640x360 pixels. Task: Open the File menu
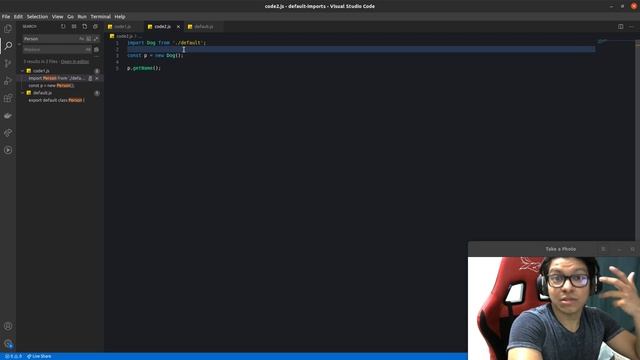[x=6, y=17]
